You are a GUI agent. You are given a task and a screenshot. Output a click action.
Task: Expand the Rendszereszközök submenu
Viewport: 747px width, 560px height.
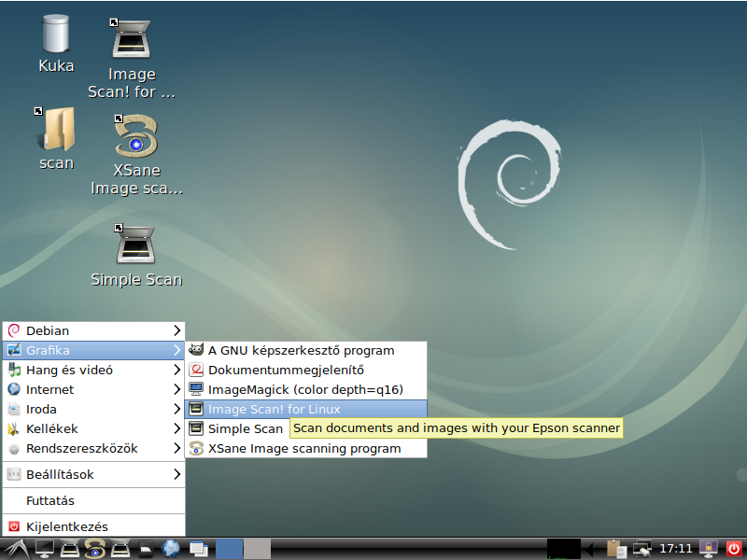coord(93,448)
